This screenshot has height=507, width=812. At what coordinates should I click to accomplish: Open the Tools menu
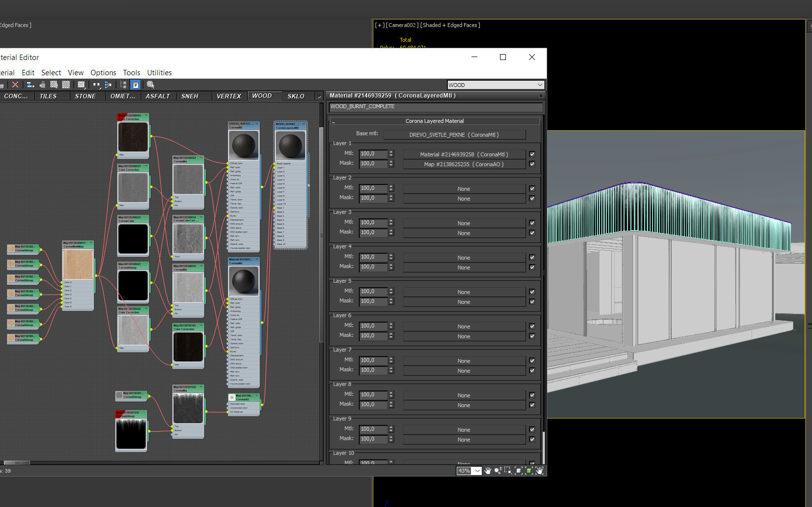pos(131,72)
